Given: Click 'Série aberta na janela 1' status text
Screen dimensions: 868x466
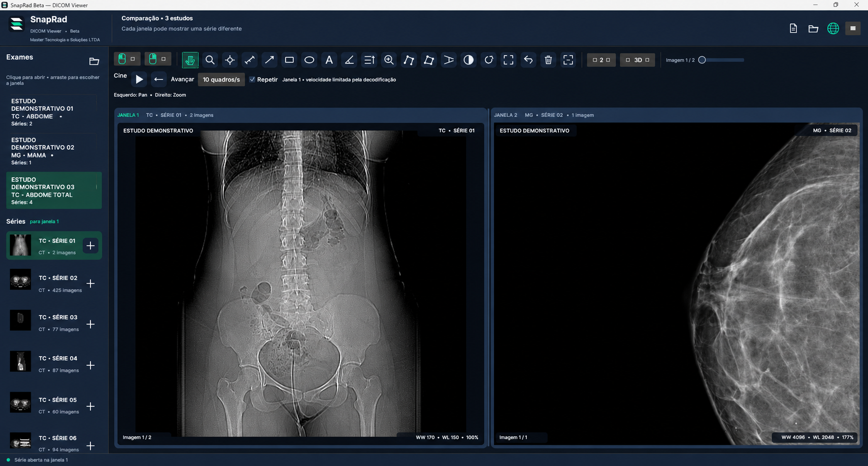Looking at the screenshot, I should click(x=41, y=460).
